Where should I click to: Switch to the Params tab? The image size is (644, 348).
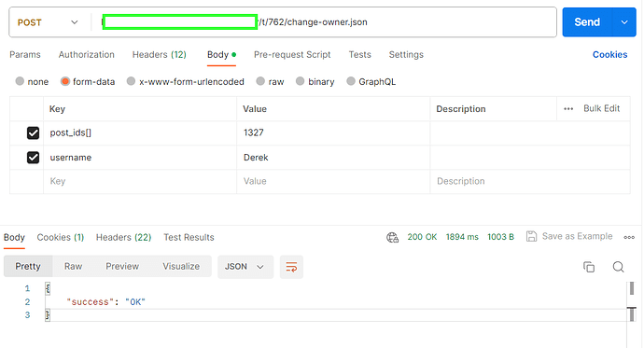(x=25, y=55)
